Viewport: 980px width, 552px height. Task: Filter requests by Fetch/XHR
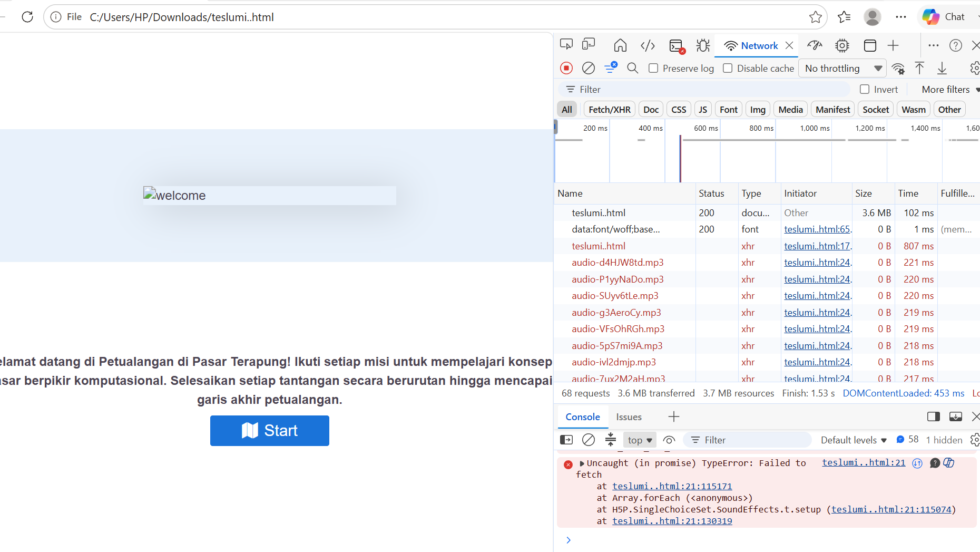pyautogui.click(x=610, y=110)
